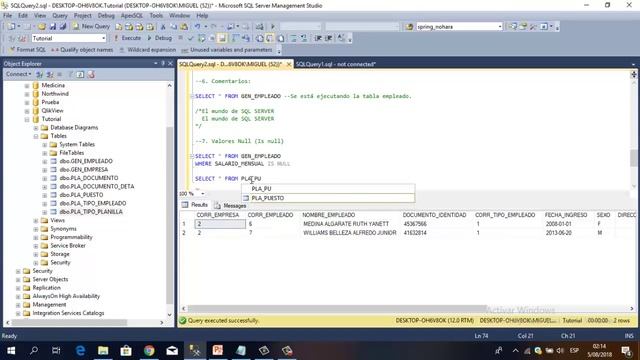
Task: Click the Connect Object Explorer icon
Action: 40,74
